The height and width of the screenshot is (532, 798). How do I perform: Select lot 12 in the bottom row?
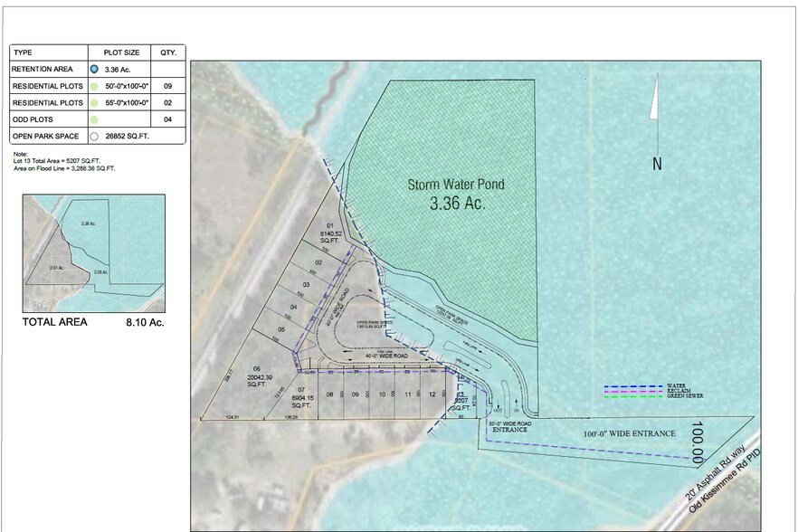click(432, 394)
